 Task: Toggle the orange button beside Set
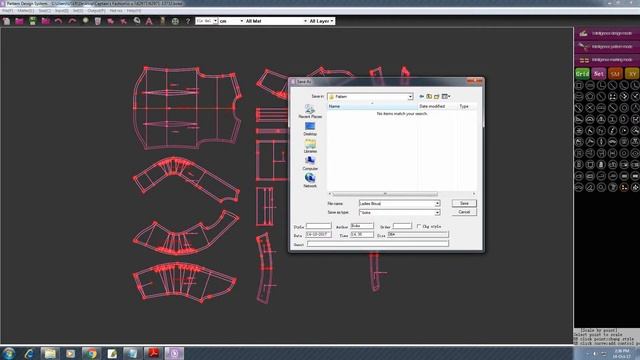point(615,74)
